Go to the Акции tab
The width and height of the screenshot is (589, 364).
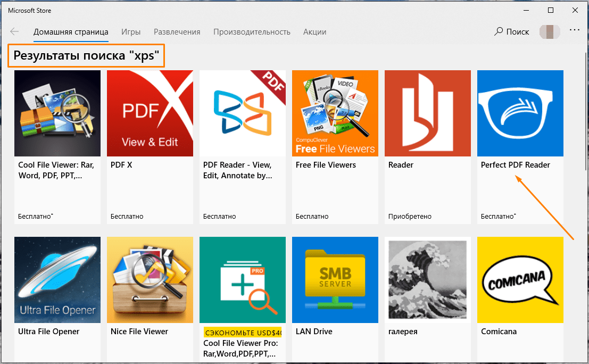[315, 32]
